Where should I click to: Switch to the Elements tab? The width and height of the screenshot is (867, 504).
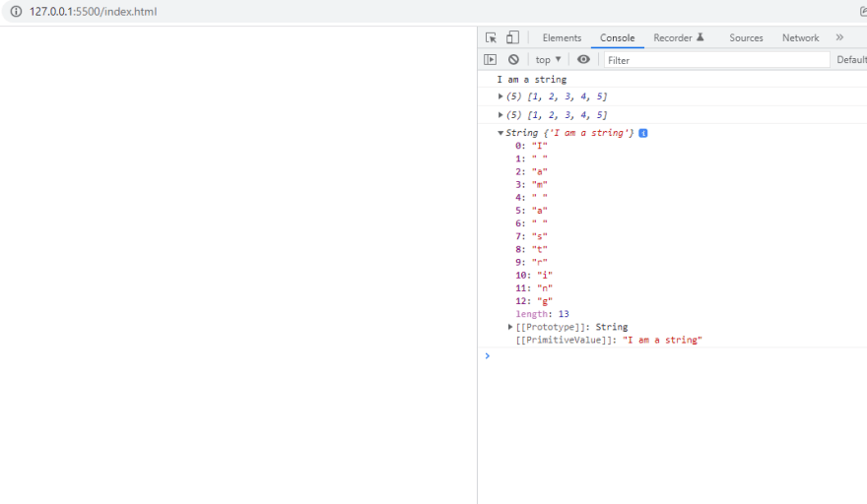(562, 37)
